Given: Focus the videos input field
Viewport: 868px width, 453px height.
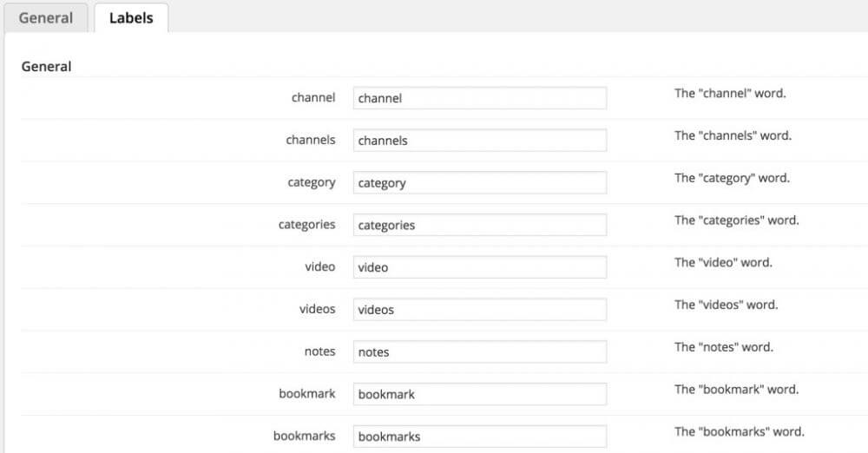Looking at the screenshot, I should pos(479,310).
